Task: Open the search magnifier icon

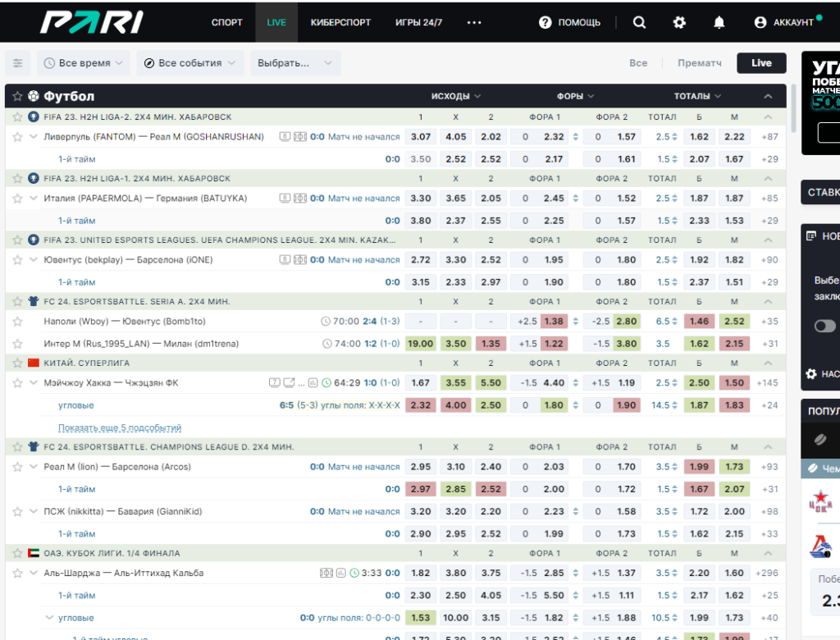Action: [639, 22]
